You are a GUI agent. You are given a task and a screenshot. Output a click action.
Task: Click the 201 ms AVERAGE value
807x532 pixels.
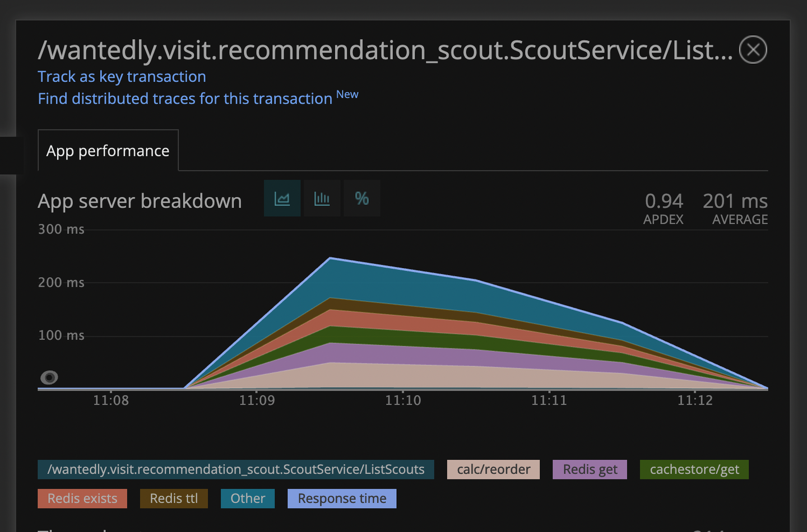[x=735, y=208]
